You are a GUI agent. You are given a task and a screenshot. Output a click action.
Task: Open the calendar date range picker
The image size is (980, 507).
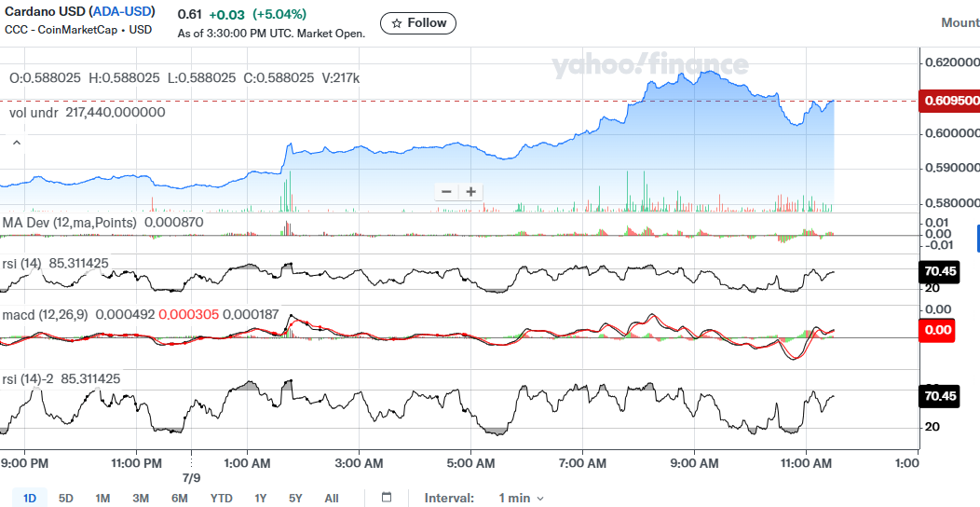[x=387, y=498]
